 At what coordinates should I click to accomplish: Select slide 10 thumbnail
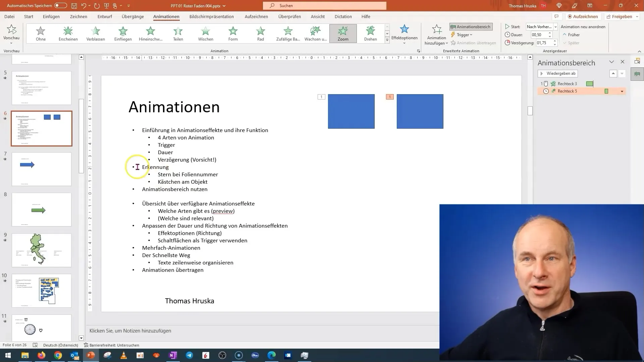click(42, 291)
